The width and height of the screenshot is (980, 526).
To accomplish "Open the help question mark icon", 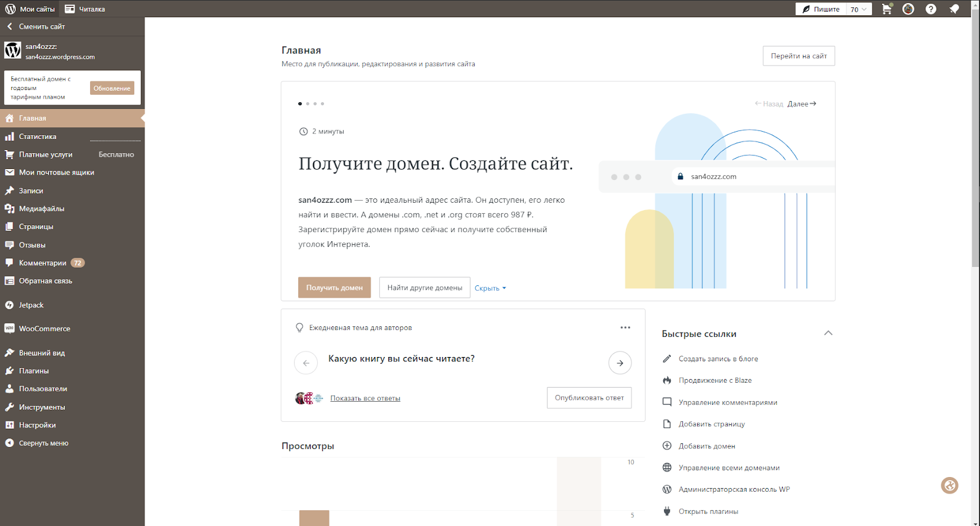I will (x=931, y=9).
